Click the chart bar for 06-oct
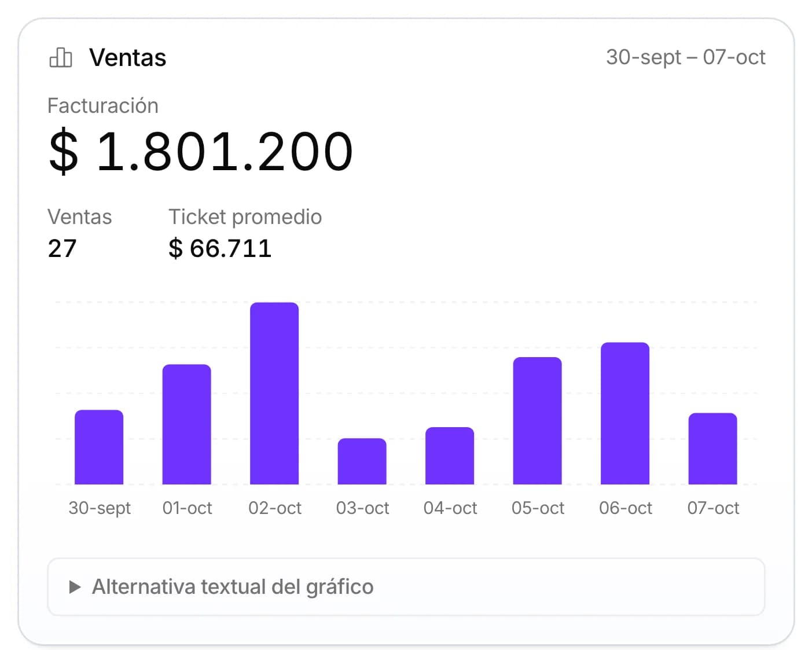812x650 pixels. tap(625, 413)
